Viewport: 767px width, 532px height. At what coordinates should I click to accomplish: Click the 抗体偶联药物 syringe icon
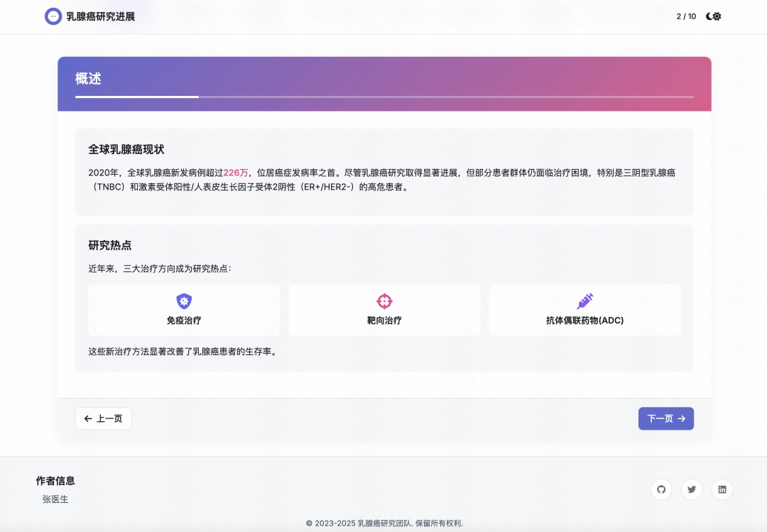[585, 301]
